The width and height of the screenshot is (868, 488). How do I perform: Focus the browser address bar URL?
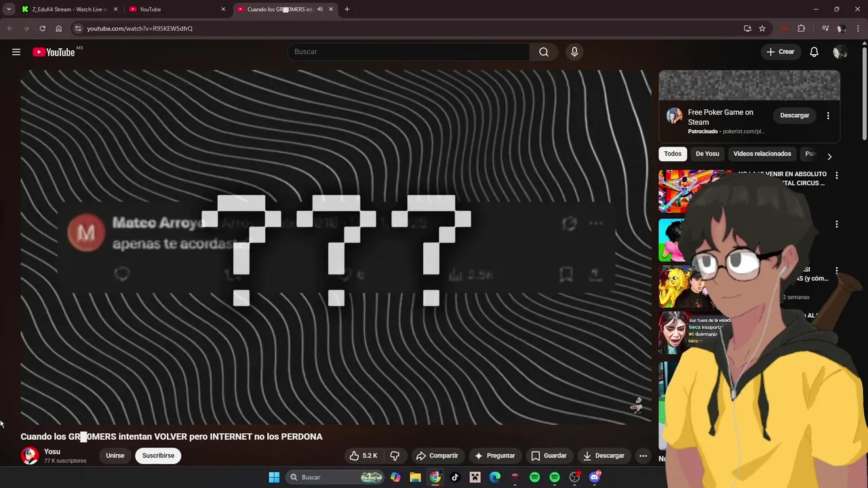(x=140, y=28)
